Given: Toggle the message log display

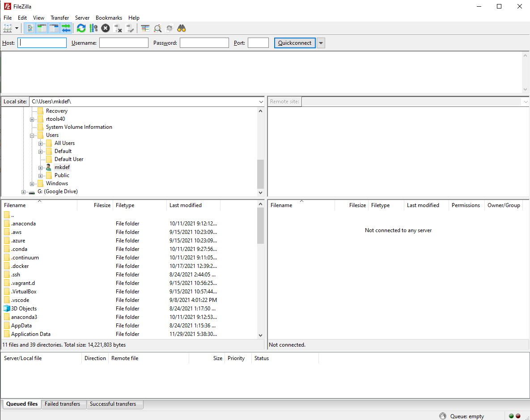Looking at the screenshot, I should [30, 28].
